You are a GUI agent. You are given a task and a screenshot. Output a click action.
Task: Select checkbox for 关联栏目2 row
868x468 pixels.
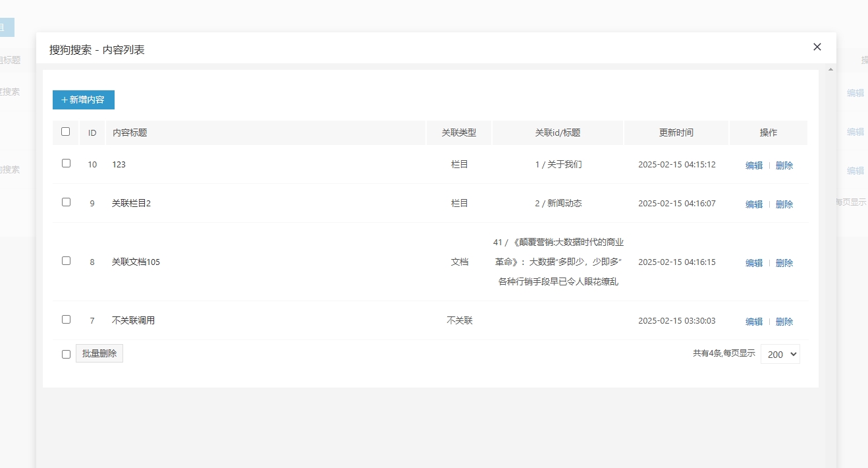[x=66, y=202]
